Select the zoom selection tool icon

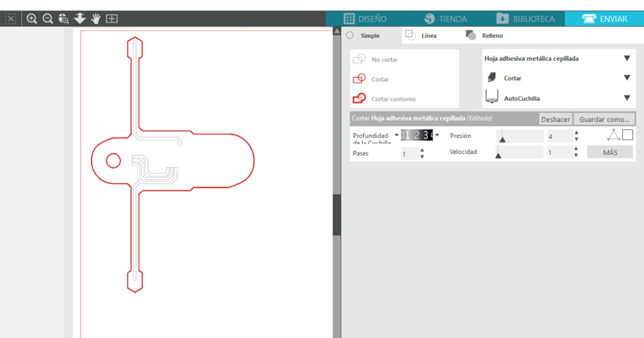(x=64, y=19)
